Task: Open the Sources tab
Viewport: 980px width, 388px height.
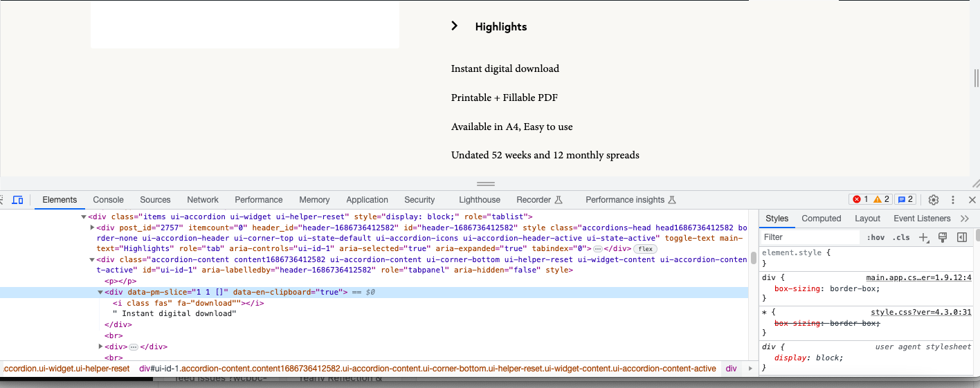Action: click(155, 200)
